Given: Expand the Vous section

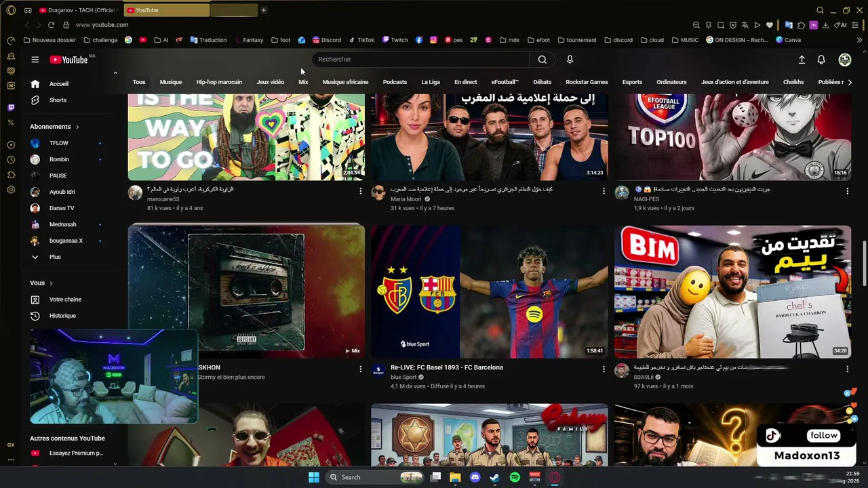Looking at the screenshot, I should tap(41, 283).
